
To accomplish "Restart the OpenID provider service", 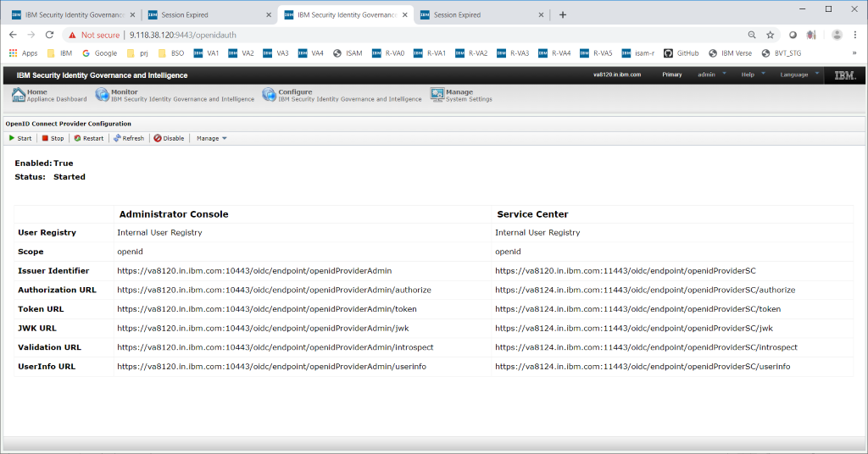I will pos(89,138).
